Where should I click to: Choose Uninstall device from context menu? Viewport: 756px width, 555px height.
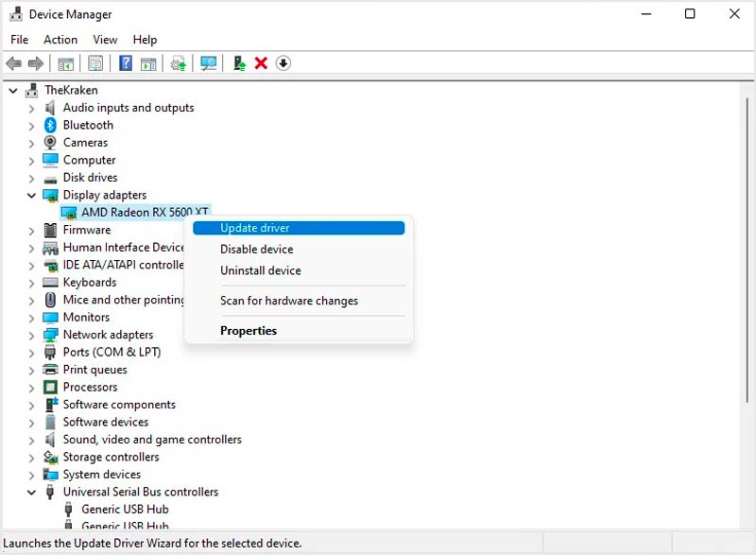pos(260,270)
